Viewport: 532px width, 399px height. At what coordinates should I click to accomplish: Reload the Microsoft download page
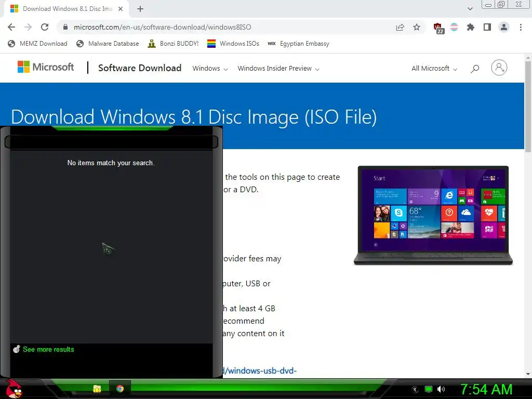[x=45, y=27]
